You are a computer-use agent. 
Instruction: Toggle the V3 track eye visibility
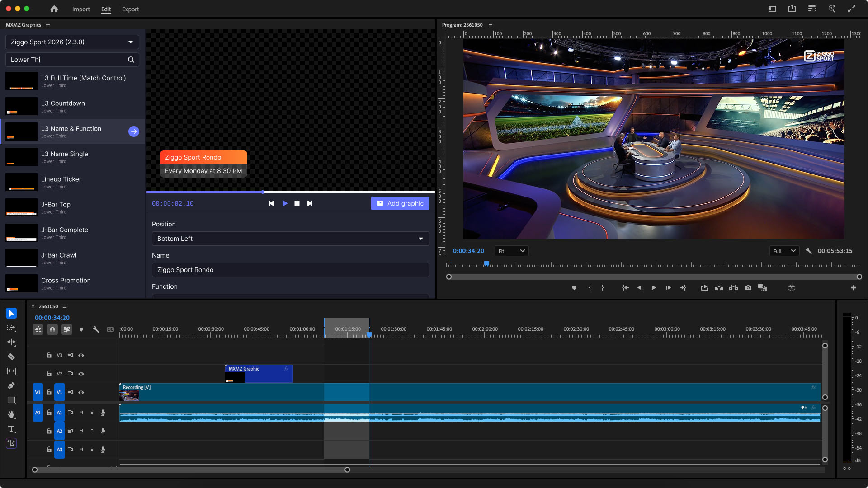(x=81, y=355)
